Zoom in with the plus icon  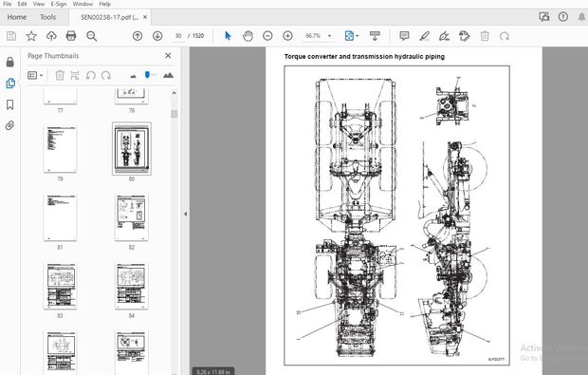[x=287, y=36]
